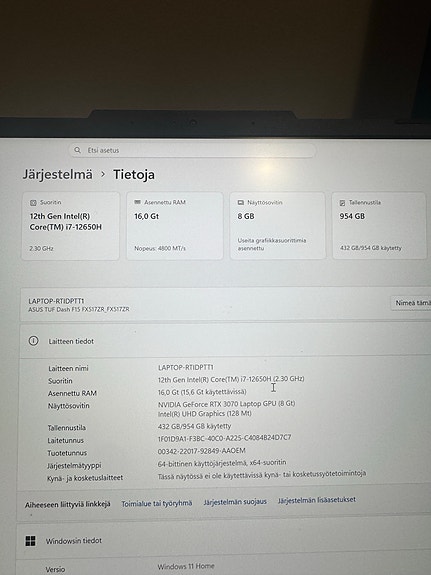The image size is (431, 575).
Task: Click the 'Nimeä tämä' rename button
Action: [x=411, y=303]
